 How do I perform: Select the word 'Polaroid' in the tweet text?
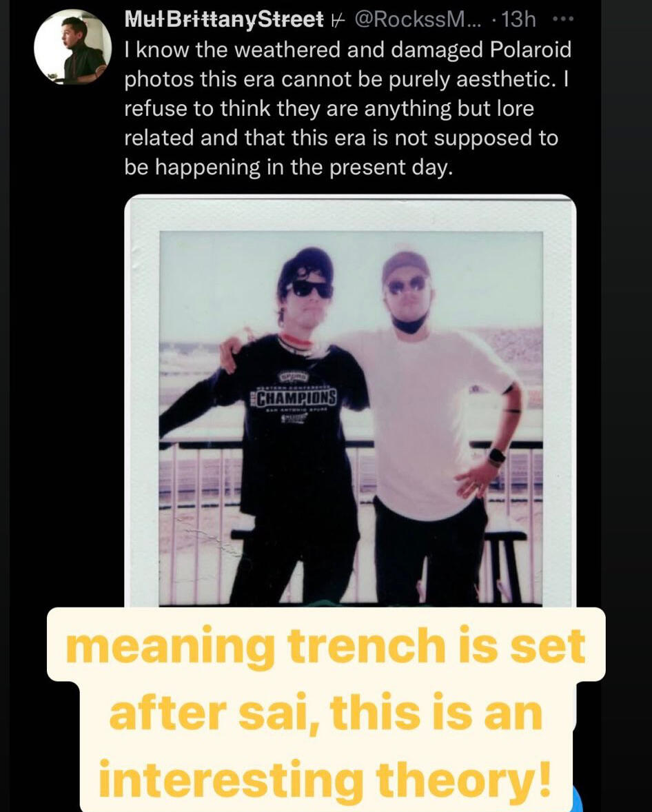coord(530,50)
